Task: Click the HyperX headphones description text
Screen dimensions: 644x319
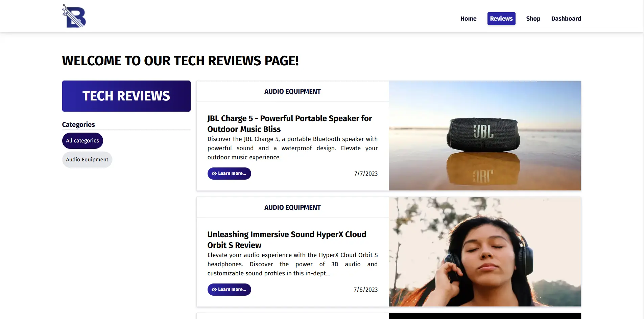Action: coord(292,264)
